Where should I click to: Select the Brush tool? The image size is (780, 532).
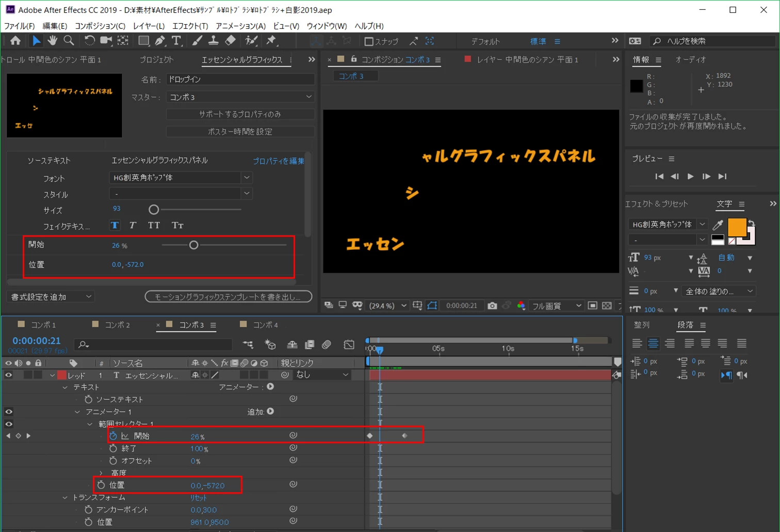coord(197,41)
